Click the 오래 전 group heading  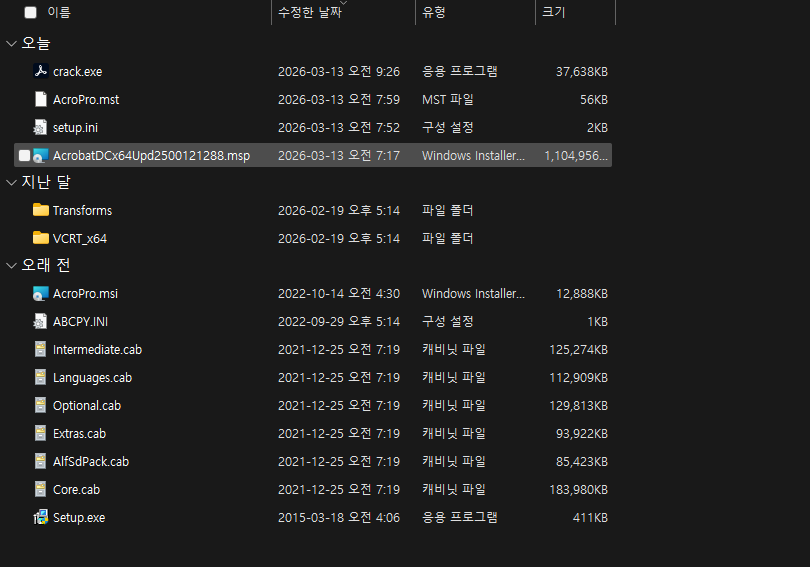pos(46,265)
